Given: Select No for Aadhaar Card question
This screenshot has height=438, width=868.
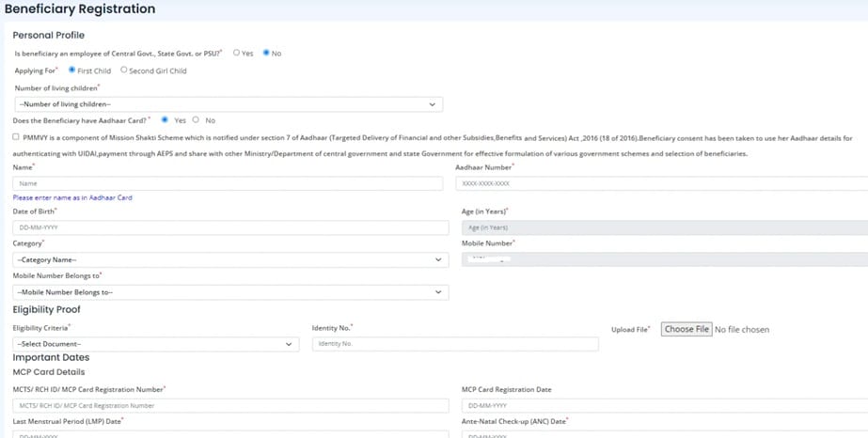Looking at the screenshot, I should pyautogui.click(x=196, y=119).
